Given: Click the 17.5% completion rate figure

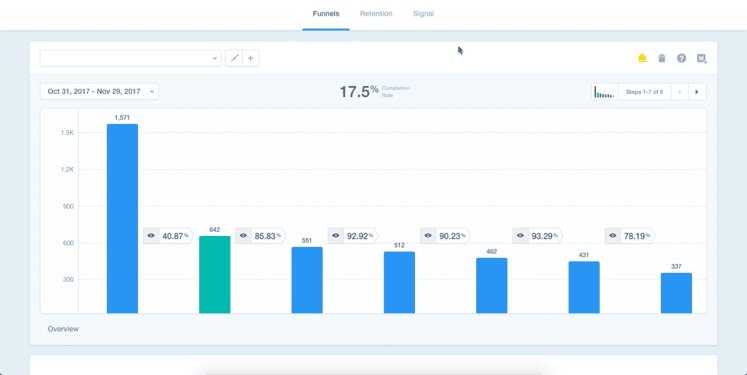Looking at the screenshot, I should tap(359, 91).
